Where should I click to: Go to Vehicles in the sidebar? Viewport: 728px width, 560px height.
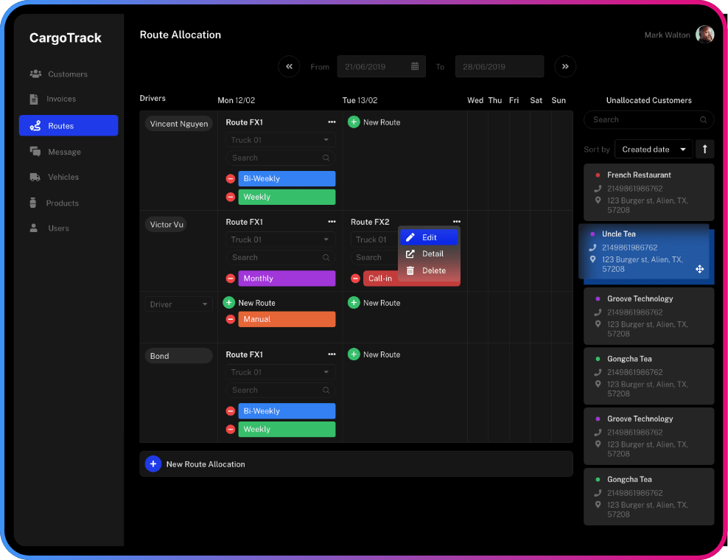pyautogui.click(x=63, y=177)
